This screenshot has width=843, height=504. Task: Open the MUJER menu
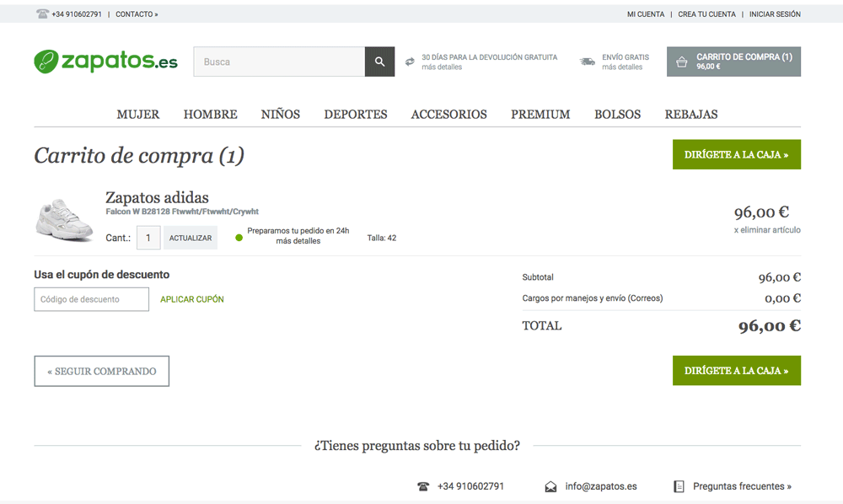pos(138,115)
